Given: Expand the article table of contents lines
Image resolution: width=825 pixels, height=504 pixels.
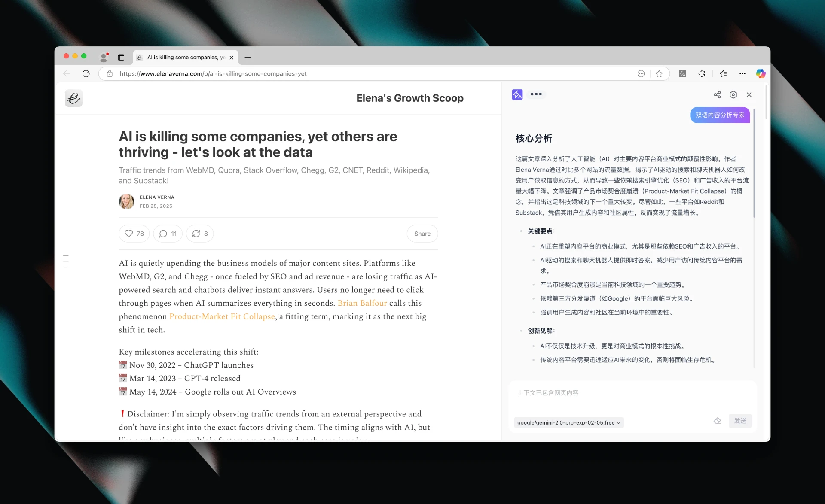Looking at the screenshot, I should pyautogui.click(x=66, y=261).
